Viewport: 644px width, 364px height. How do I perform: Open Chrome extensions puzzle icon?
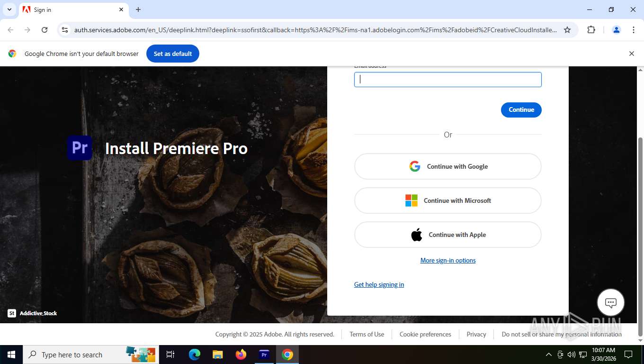pyautogui.click(x=591, y=30)
